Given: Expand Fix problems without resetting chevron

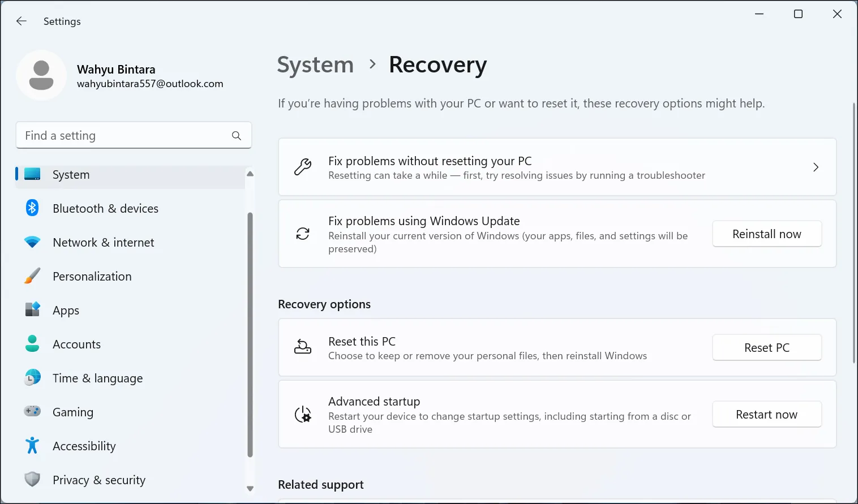Looking at the screenshot, I should coord(816,167).
